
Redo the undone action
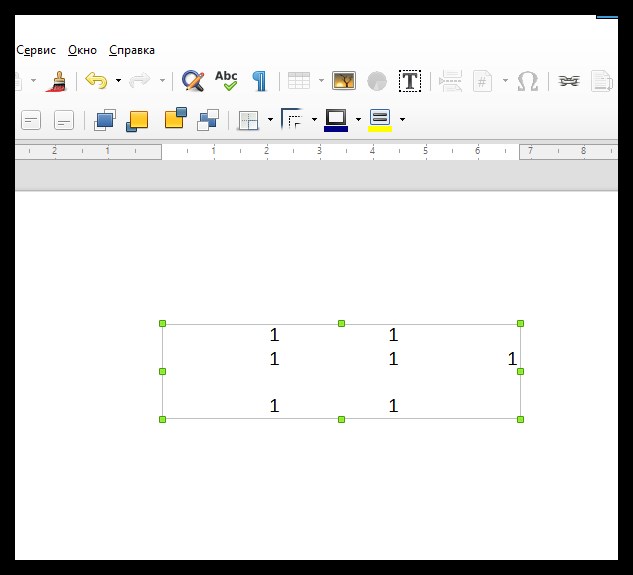point(140,80)
